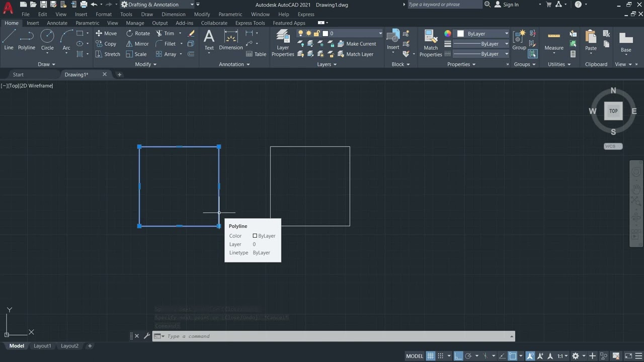Activate the Mirror tool

pos(130,44)
